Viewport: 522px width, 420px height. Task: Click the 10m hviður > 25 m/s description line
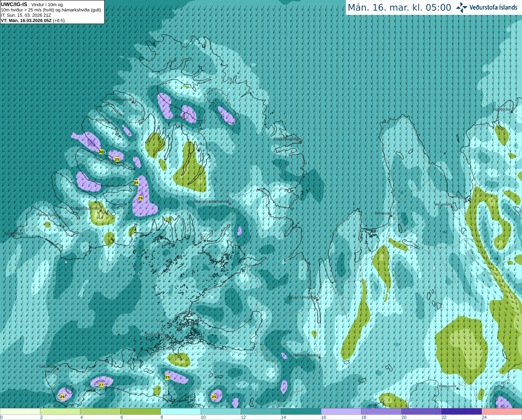tap(51, 10)
